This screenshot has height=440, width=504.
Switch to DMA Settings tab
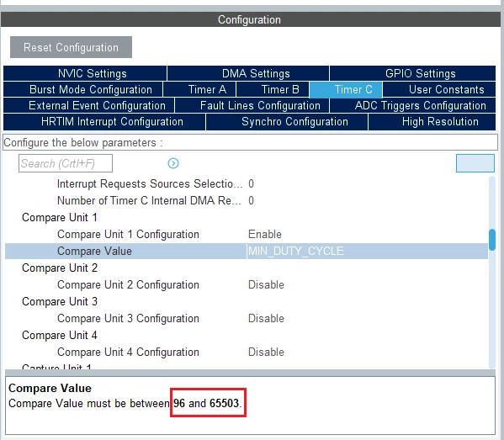tap(248, 73)
